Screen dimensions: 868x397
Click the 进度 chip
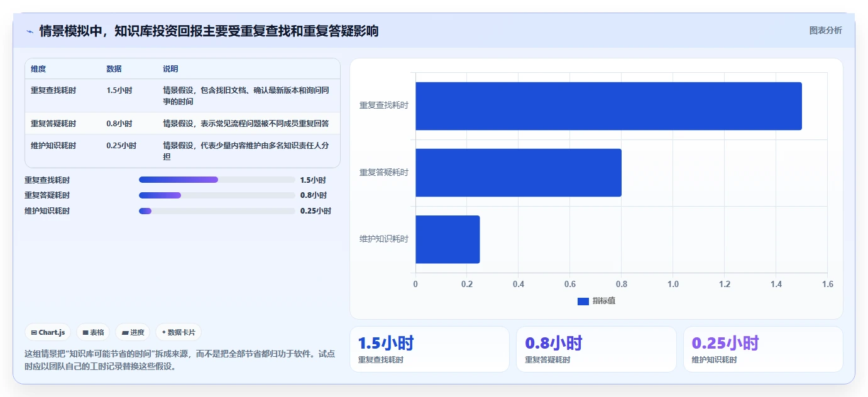click(x=133, y=332)
